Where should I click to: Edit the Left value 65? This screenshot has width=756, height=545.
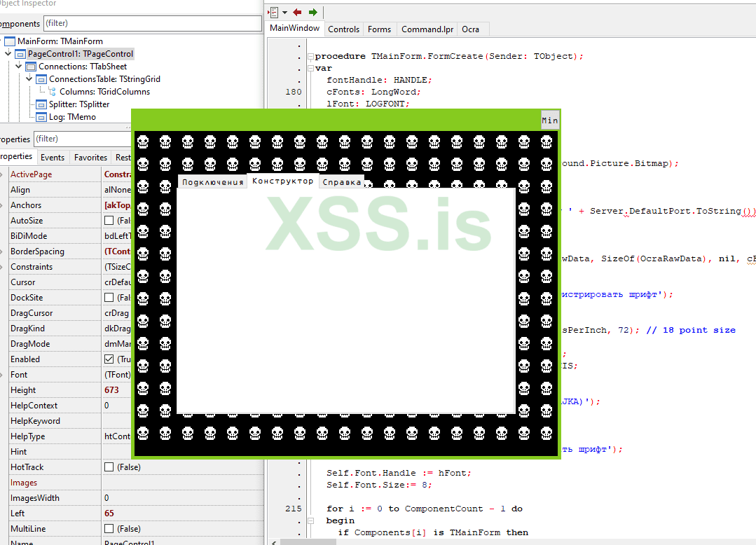pyautogui.click(x=109, y=513)
